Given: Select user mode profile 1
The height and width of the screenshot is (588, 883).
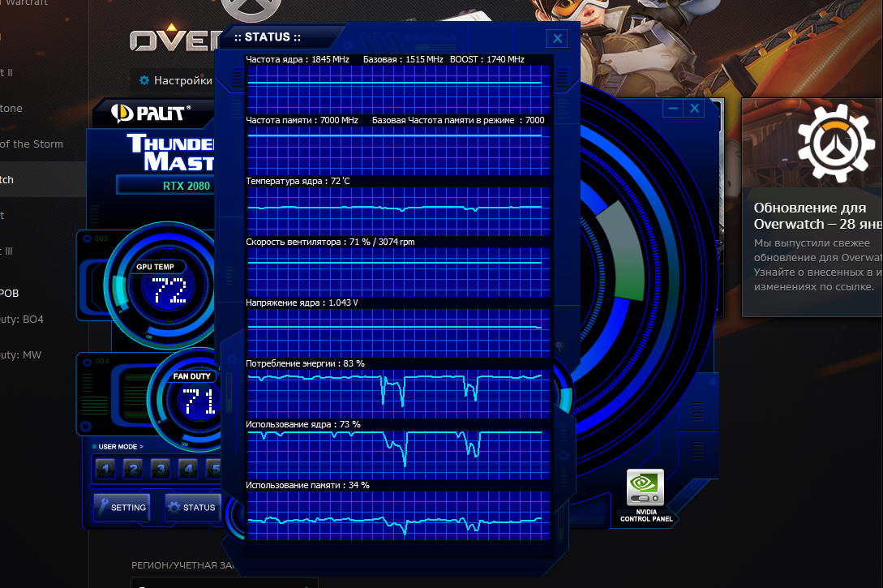Looking at the screenshot, I should [105, 468].
